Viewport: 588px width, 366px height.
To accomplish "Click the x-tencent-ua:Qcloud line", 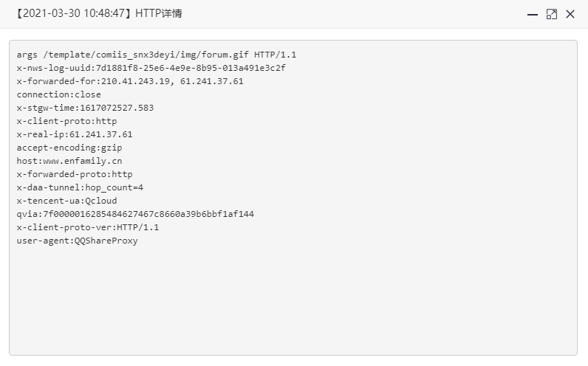I will (x=66, y=201).
